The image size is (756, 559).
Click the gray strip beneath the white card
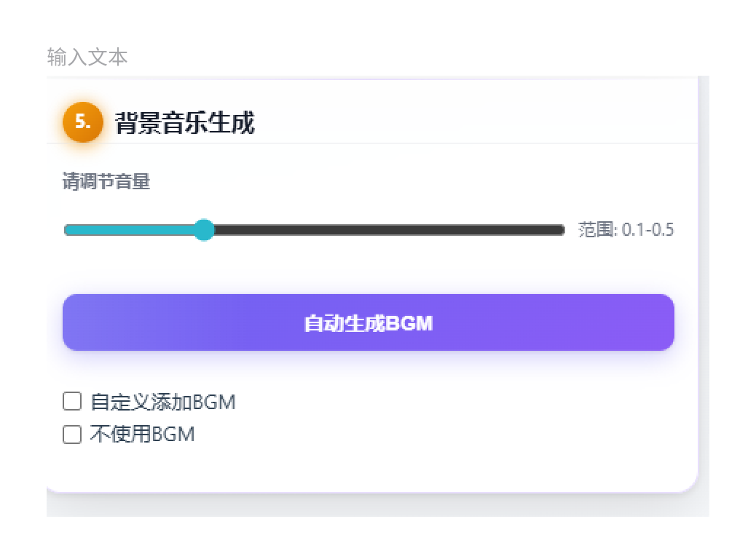pyautogui.click(x=364, y=506)
